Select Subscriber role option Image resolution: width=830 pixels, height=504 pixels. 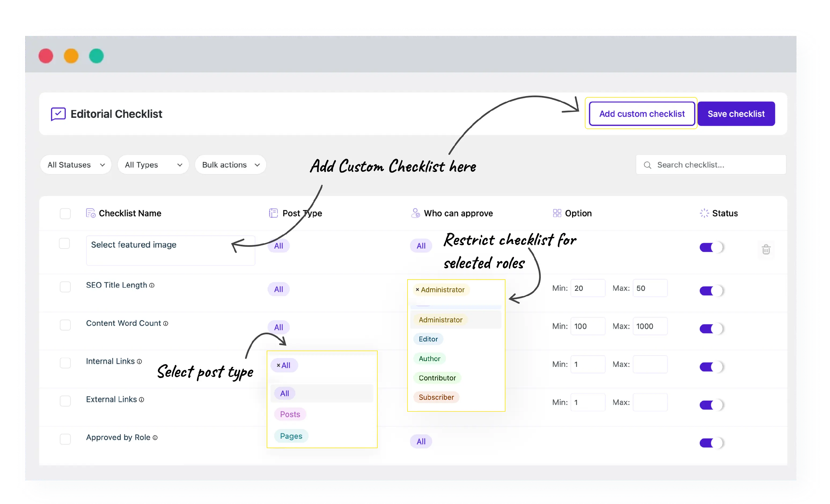pyautogui.click(x=436, y=398)
